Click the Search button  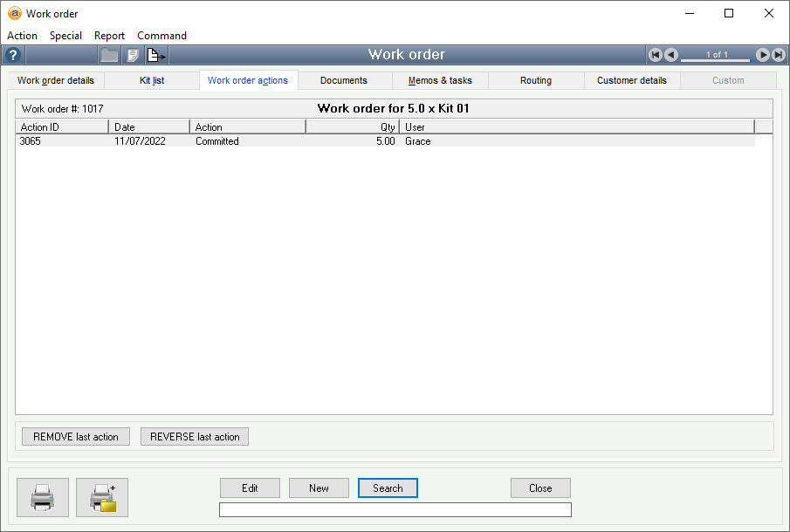[388, 488]
